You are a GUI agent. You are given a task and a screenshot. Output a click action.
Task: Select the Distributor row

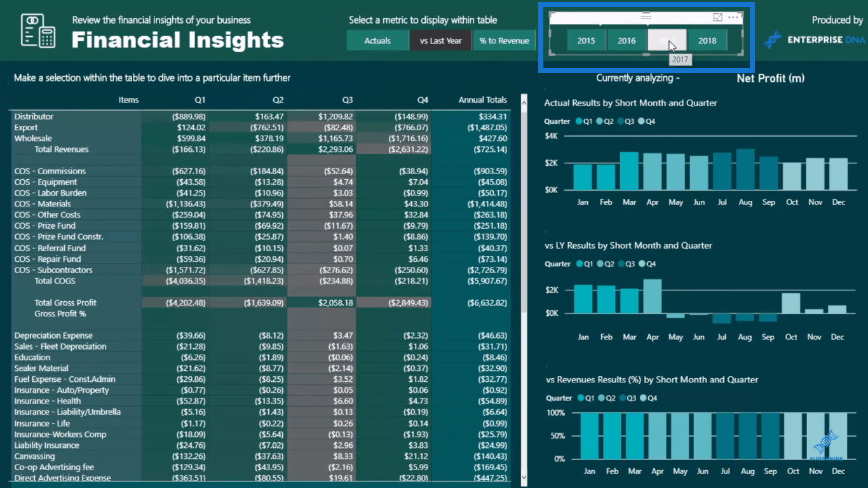pyautogui.click(x=261, y=116)
